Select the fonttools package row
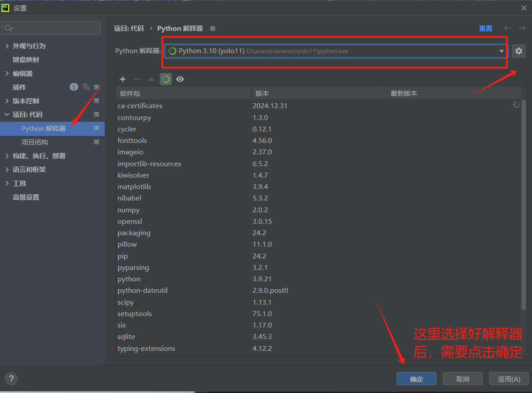 click(x=318, y=141)
